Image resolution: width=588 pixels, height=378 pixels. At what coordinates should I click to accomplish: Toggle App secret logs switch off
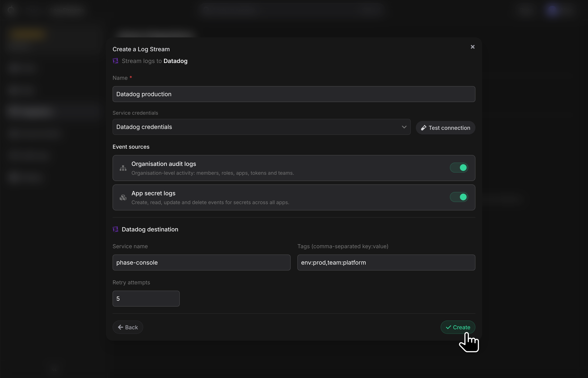(x=459, y=197)
